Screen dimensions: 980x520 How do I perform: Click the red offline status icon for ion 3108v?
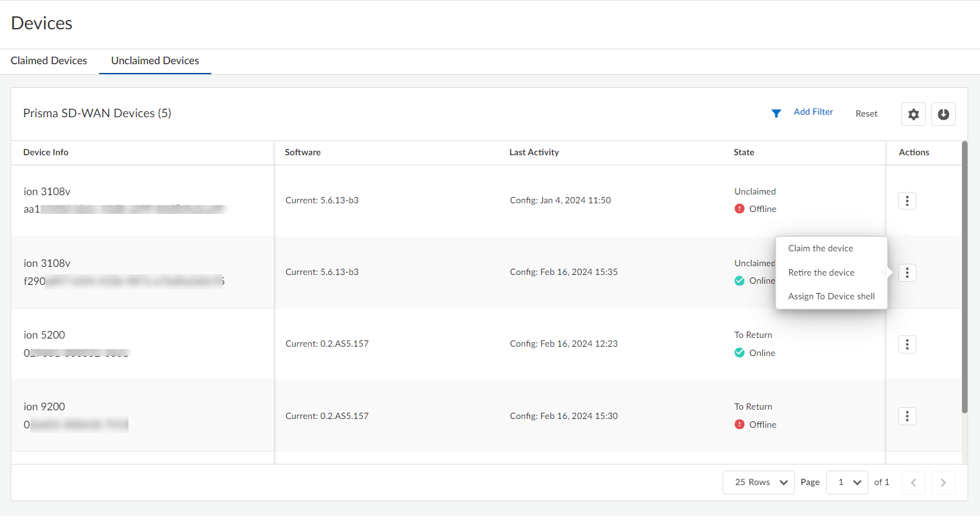739,209
